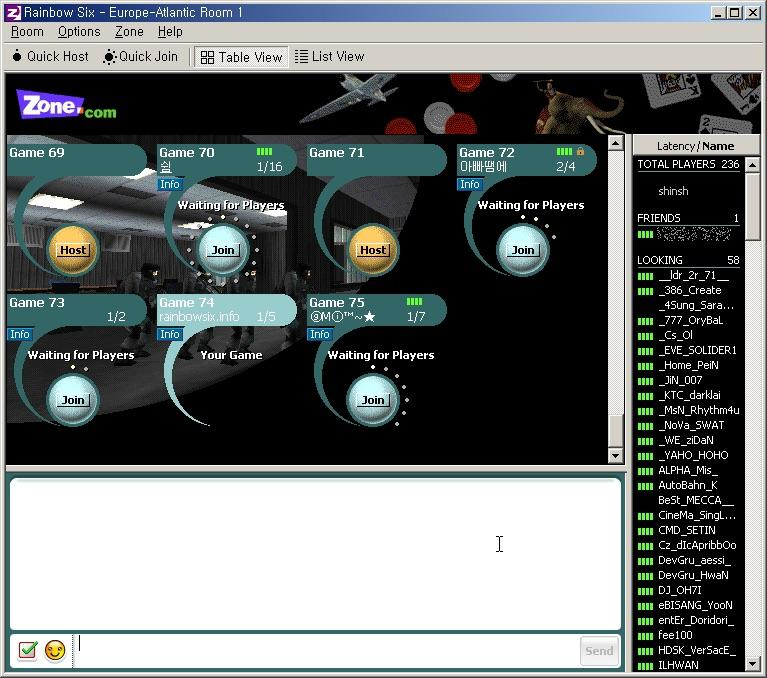Join Game 70
The width and height of the screenshot is (767, 678).
pos(223,250)
